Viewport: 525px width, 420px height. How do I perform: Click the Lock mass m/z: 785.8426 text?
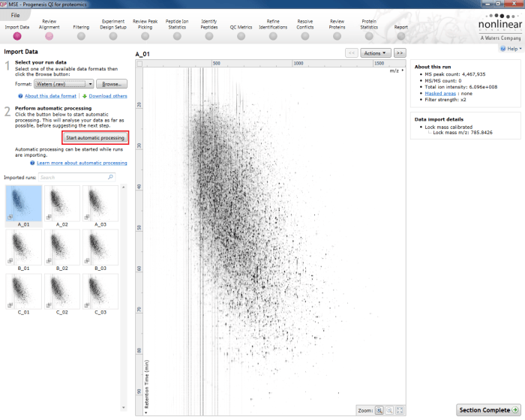463,133
